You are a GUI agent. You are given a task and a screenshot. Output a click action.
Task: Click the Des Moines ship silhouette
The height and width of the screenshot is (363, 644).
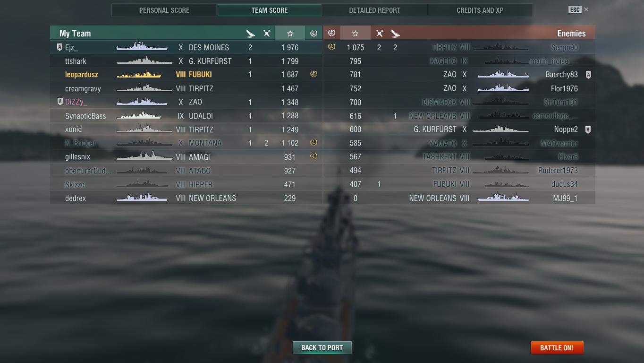tap(142, 46)
